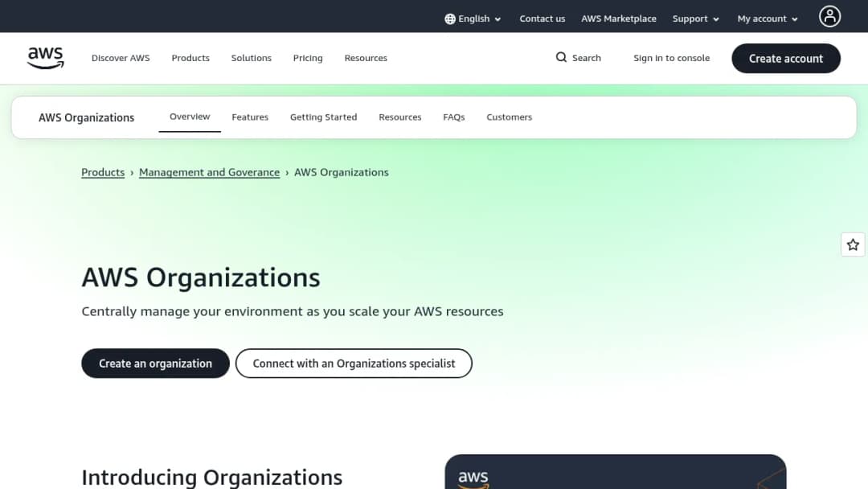The image size is (868, 489).
Task: Click the "Centrally manage your environment" tagline
Action: pyautogui.click(x=293, y=311)
